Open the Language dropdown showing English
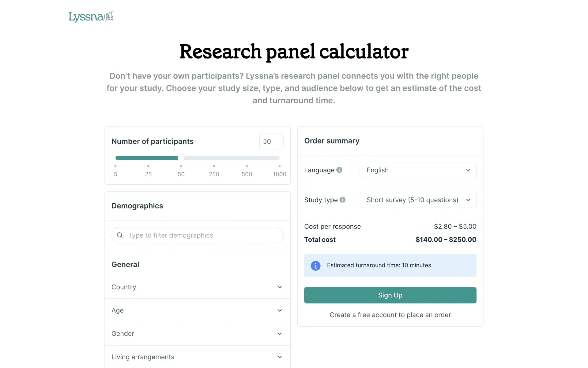588x368 pixels. point(418,170)
